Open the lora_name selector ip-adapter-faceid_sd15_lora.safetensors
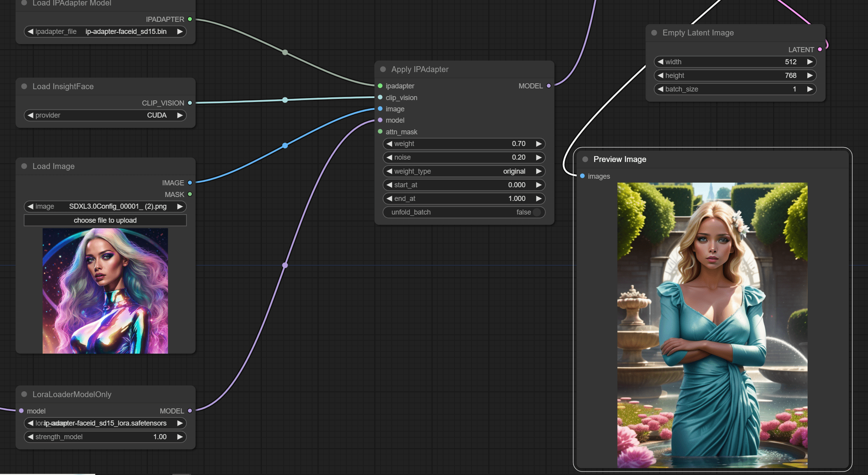 coord(105,423)
